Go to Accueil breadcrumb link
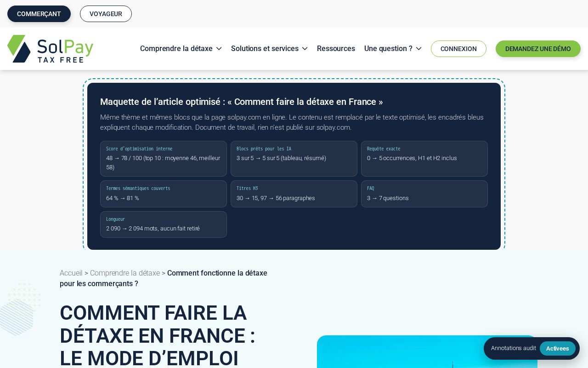Image resolution: width=588 pixels, height=368 pixels. (71, 273)
